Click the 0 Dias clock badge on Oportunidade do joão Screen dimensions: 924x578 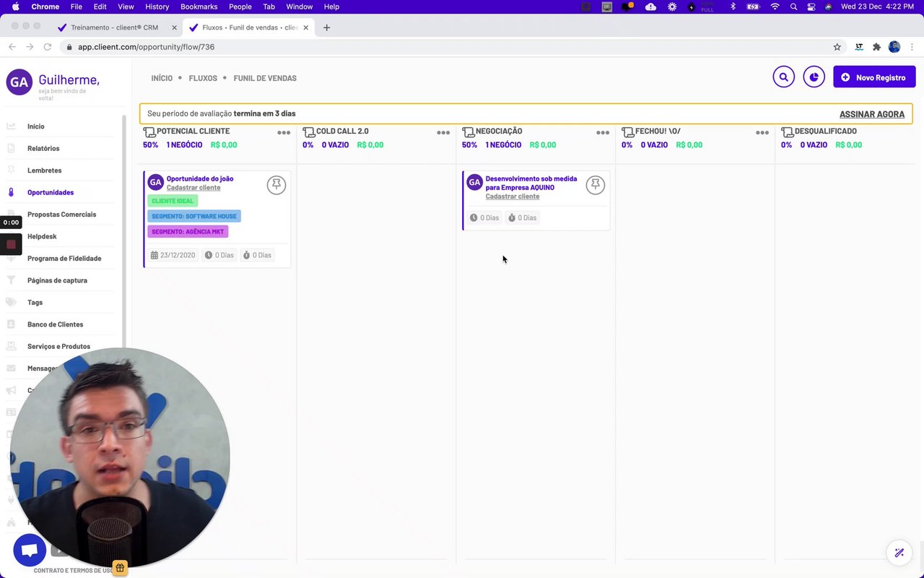pos(219,255)
